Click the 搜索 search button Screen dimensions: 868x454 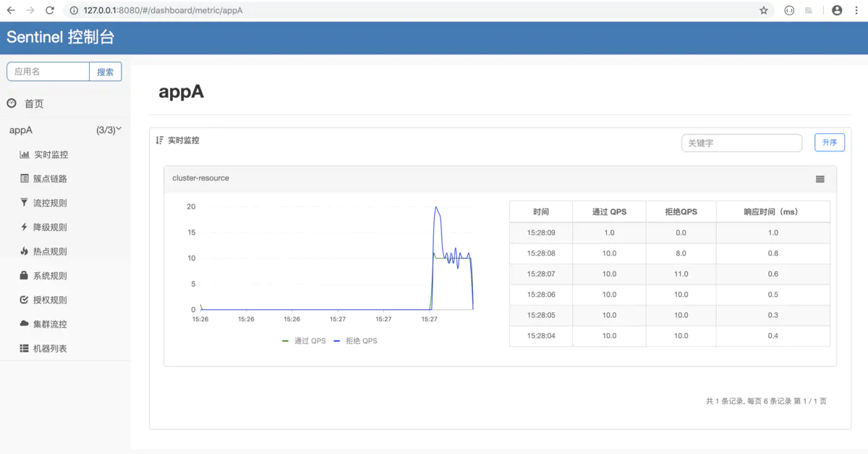coord(106,72)
